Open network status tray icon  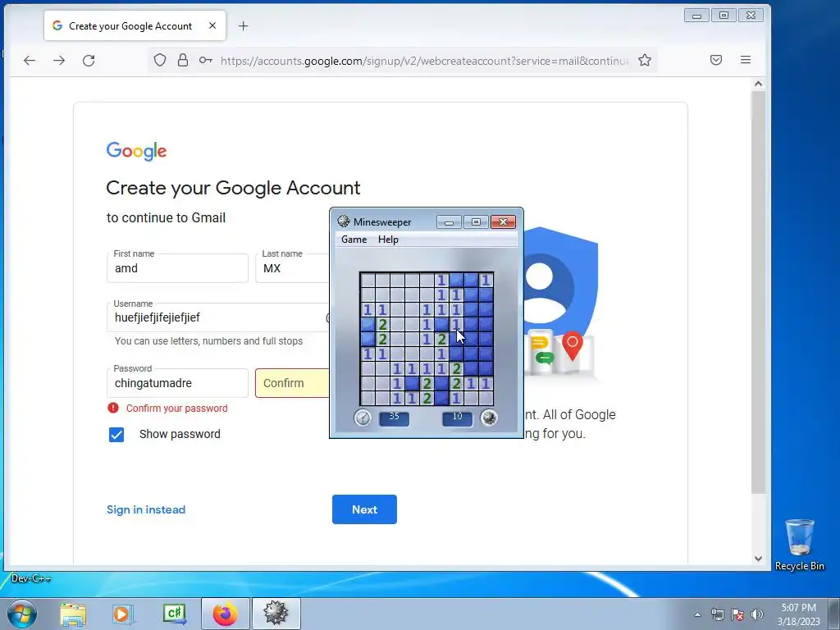[x=717, y=614]
